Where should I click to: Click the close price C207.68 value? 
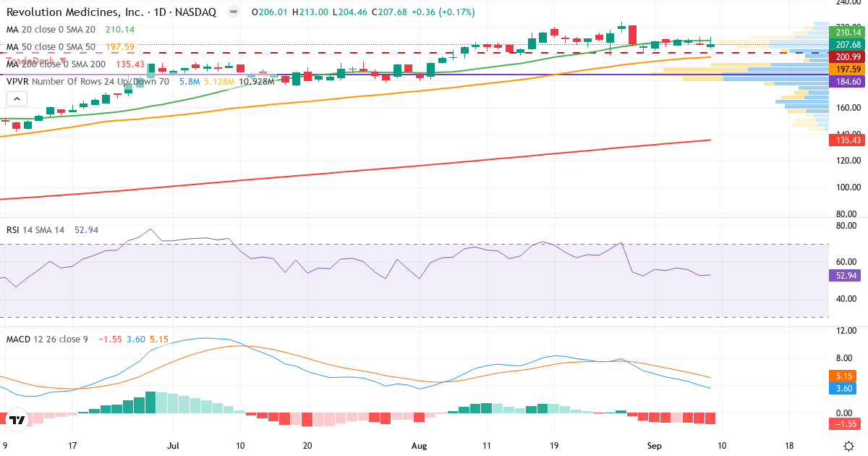[391, 13]
